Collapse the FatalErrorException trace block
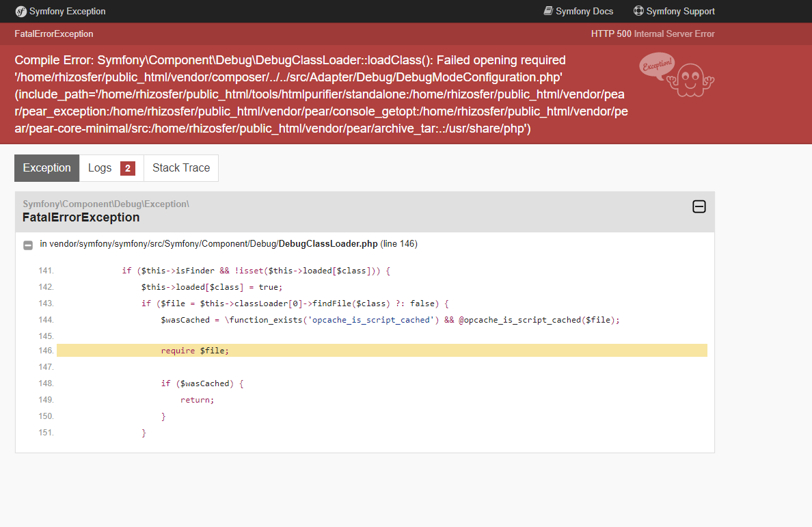Viewport: 812px width, 527px height. pyautogui.click(x=699, y=206)
